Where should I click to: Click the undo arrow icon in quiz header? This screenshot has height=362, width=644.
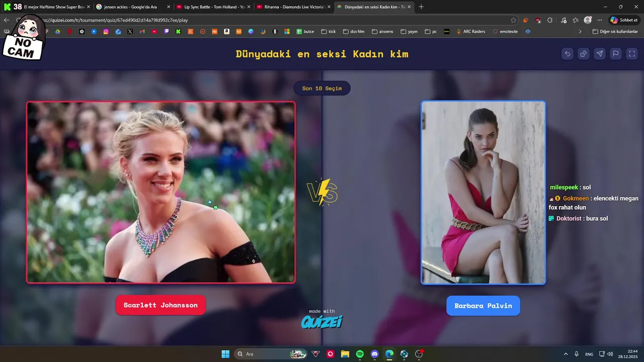coord(568,54)
